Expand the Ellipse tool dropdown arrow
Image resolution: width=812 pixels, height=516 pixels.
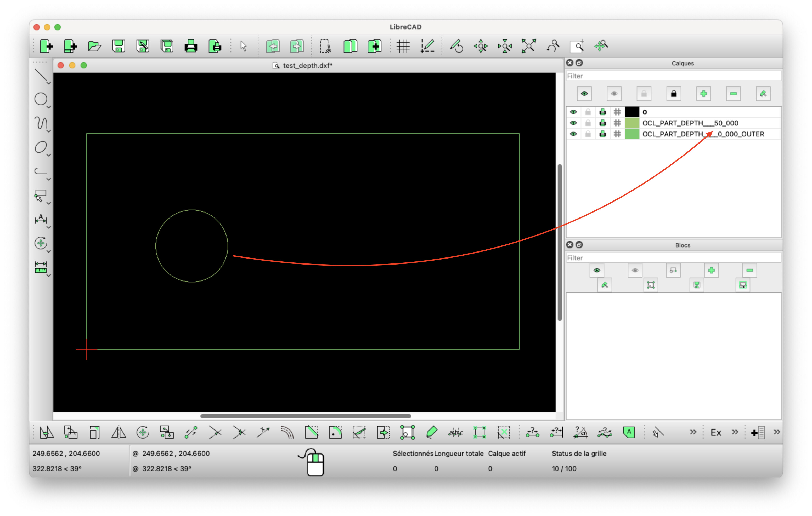click(49, 155)
